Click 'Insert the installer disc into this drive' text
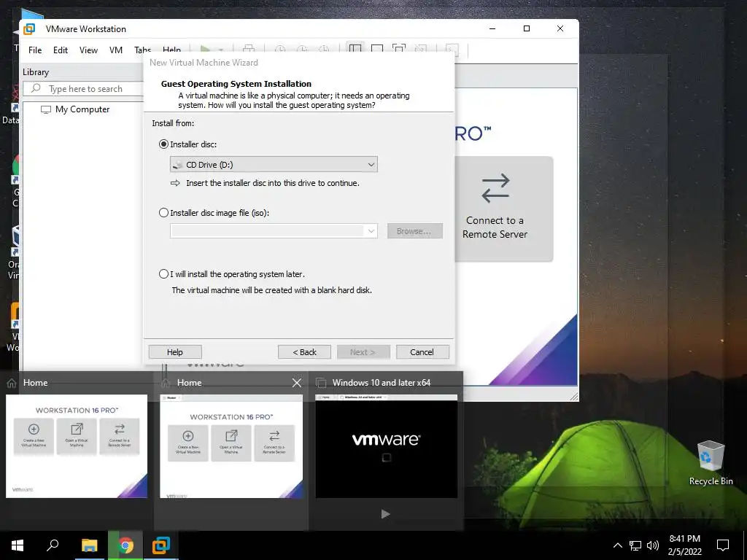 [x=273, y=183]
